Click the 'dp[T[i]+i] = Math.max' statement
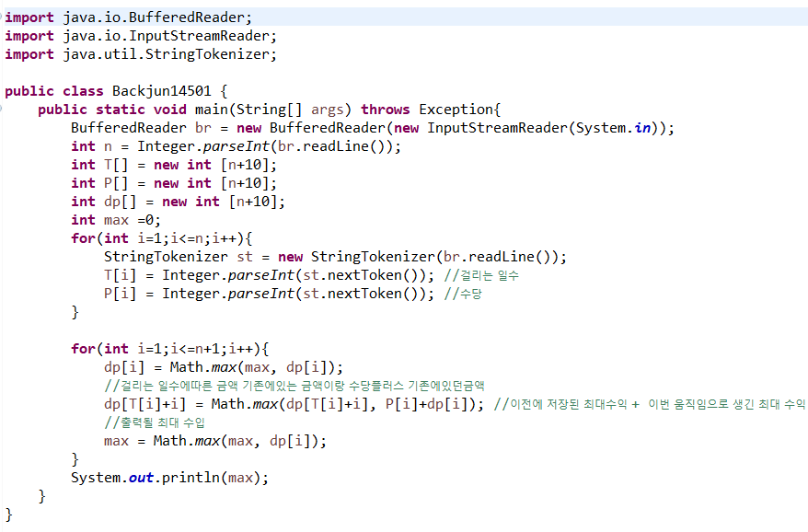 click(x=294, y=404)
